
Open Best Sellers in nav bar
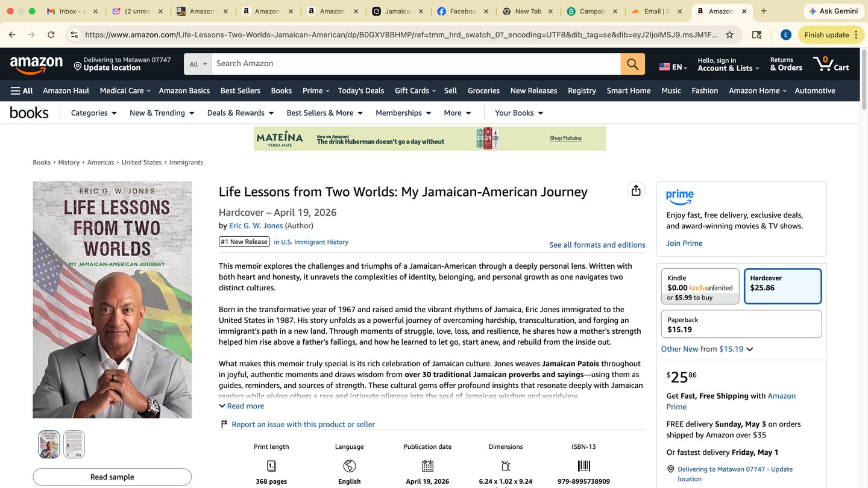[x=241, y=90]
